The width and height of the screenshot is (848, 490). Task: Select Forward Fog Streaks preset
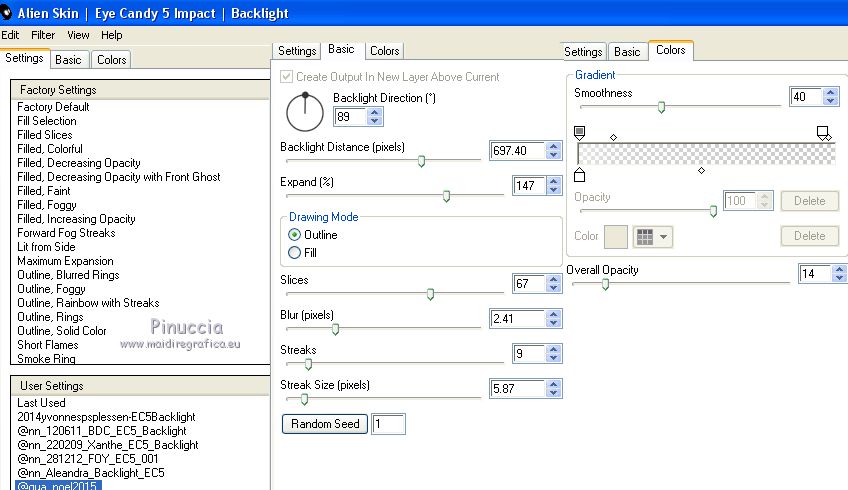point(66,233)
